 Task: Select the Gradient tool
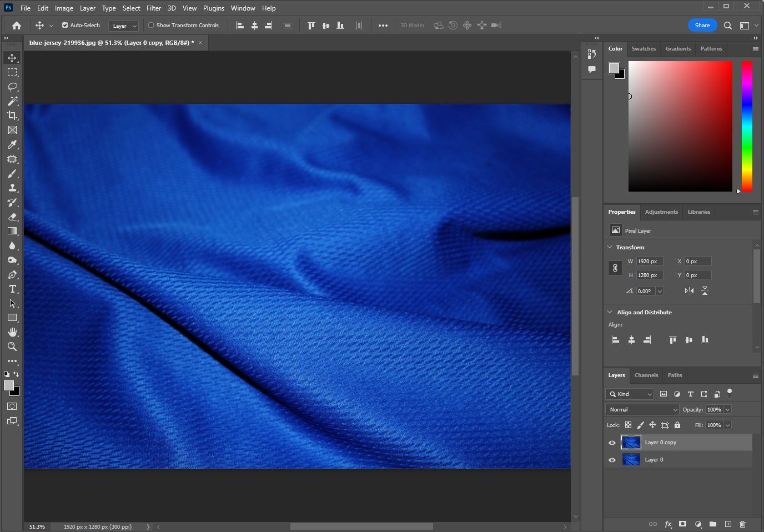12,231
